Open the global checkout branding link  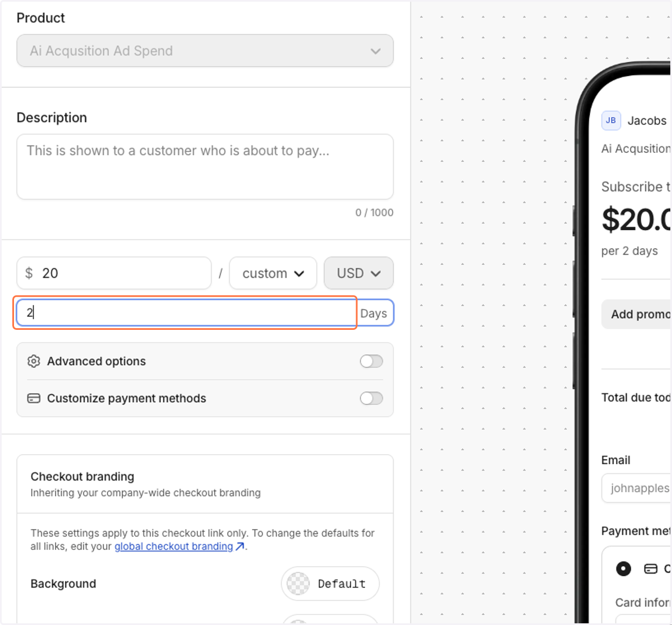tap(174, 546)
